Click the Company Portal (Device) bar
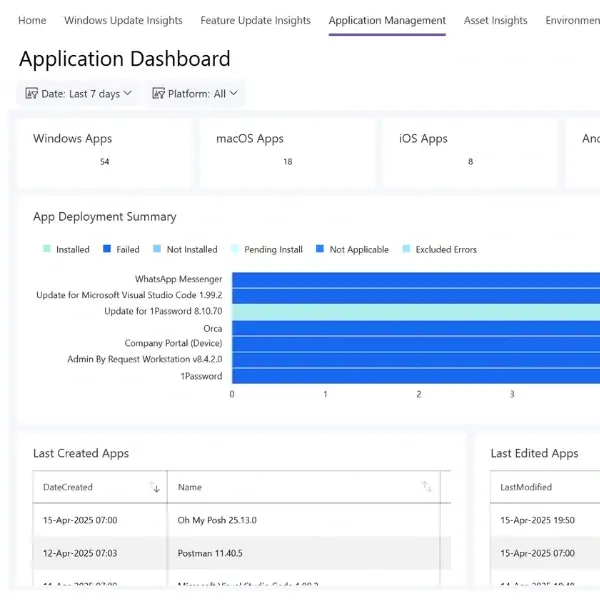This screenshot has width=600, height=600. click(416, 344)
